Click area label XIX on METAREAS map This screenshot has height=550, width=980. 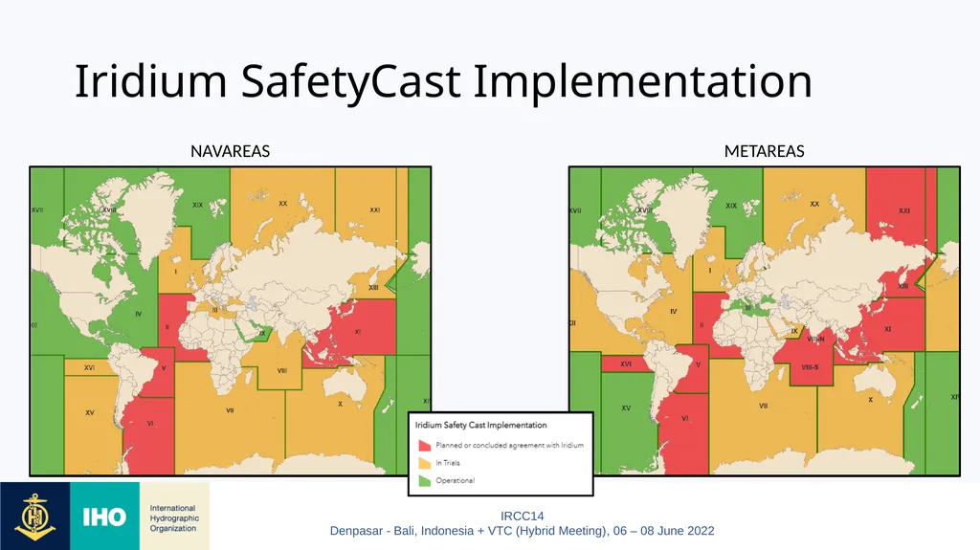(730, 205)
